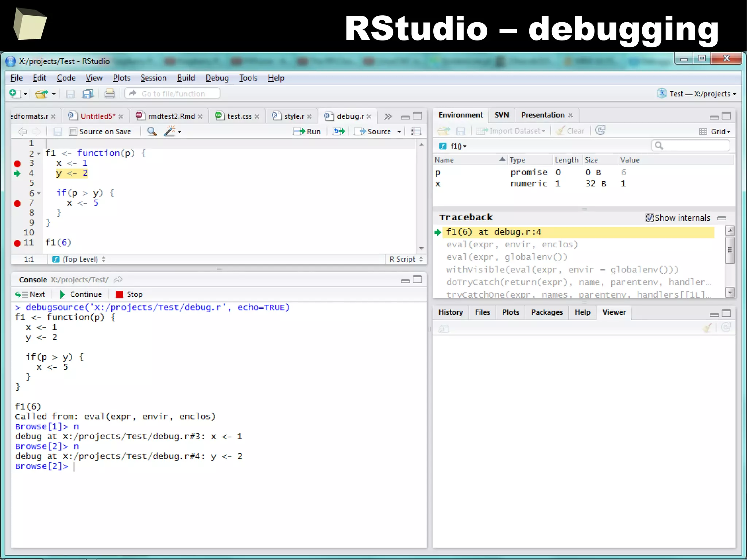This screenshot has height=560, width=747.
Task: Click the Code Tools magic wand icon
Action: pyautogui.click(x=170, y=131)
